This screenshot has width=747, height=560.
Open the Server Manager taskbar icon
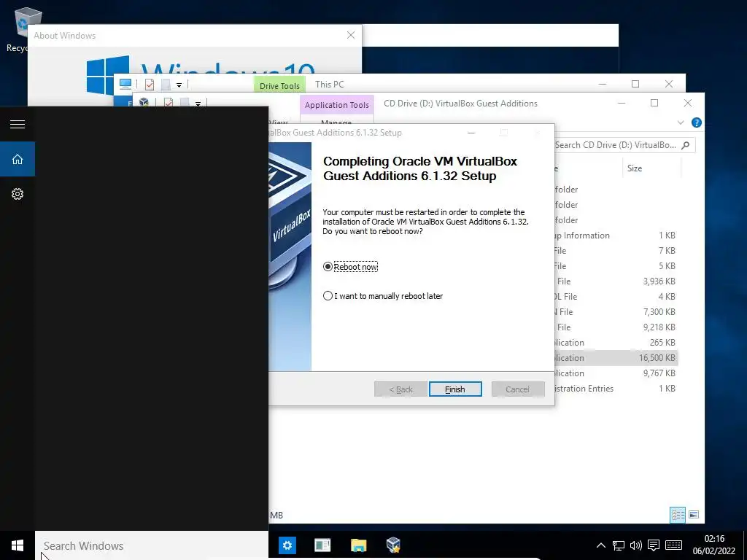[322, 545]
